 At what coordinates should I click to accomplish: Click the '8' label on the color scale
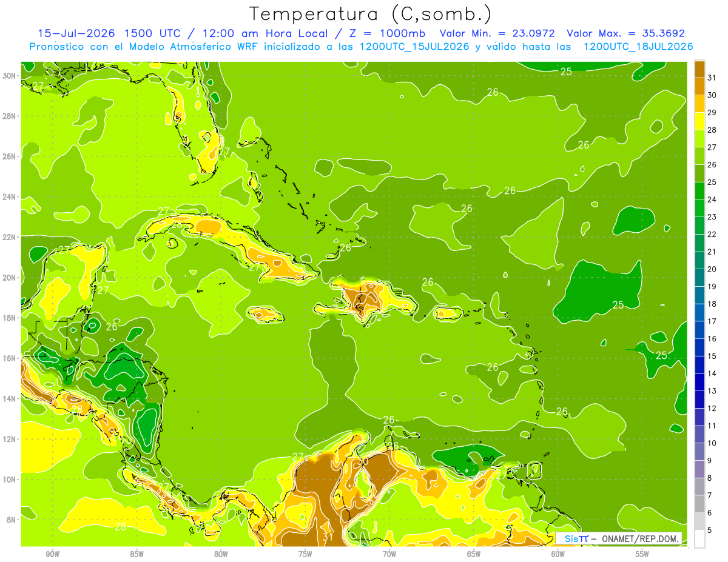tap(710, 478)
